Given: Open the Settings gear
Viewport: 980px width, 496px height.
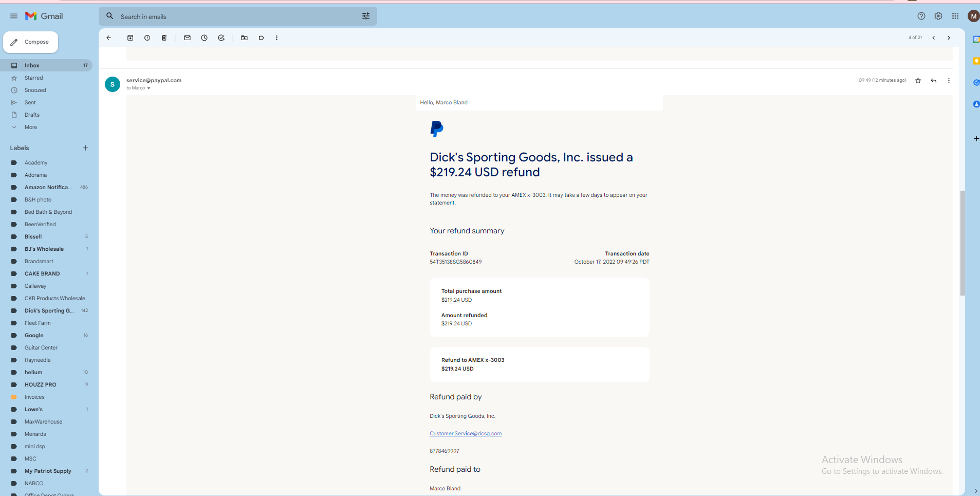Looking at the screenshot, I should (938, 16).
